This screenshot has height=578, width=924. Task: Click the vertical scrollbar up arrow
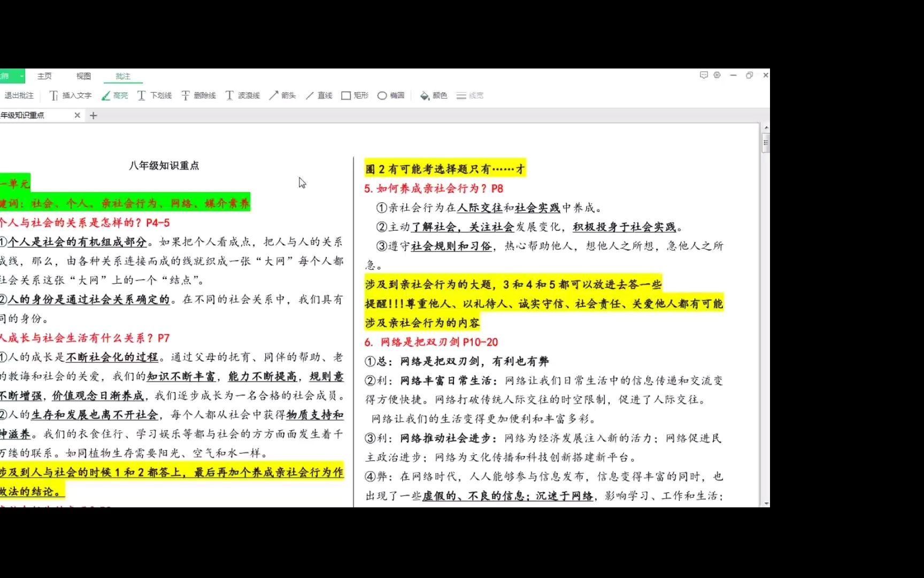click(x=766, y=128)
